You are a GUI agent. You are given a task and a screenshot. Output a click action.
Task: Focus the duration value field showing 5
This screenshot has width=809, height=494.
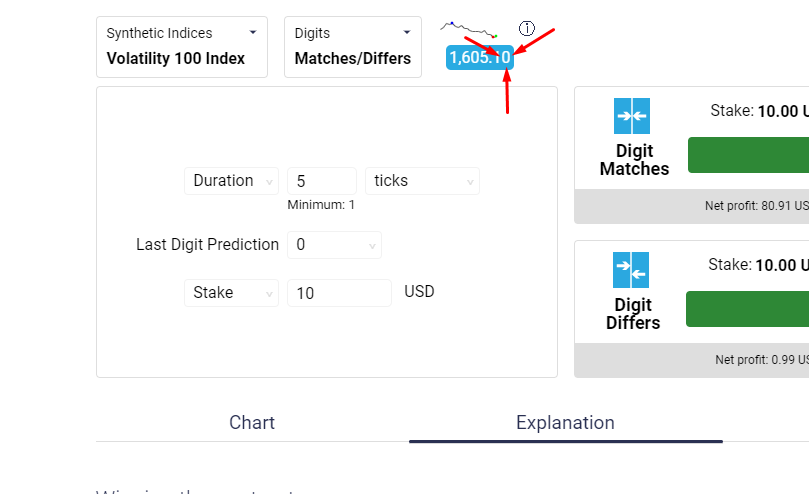(322, 181)
